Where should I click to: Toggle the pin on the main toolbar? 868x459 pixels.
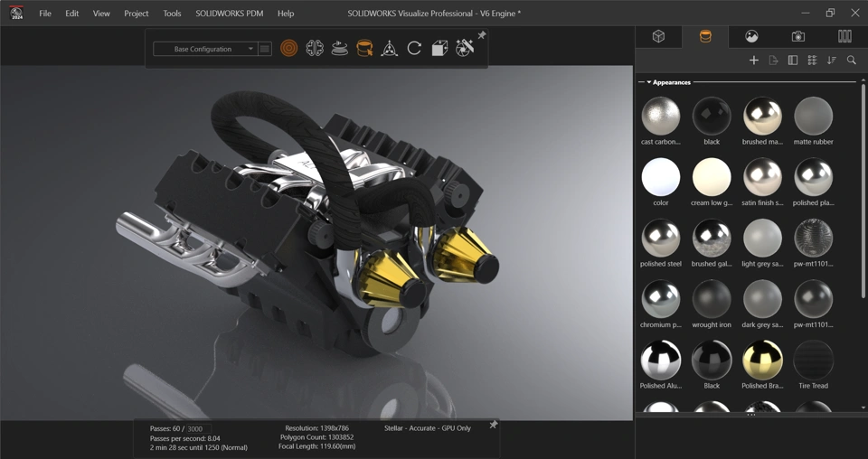point(482,35)
